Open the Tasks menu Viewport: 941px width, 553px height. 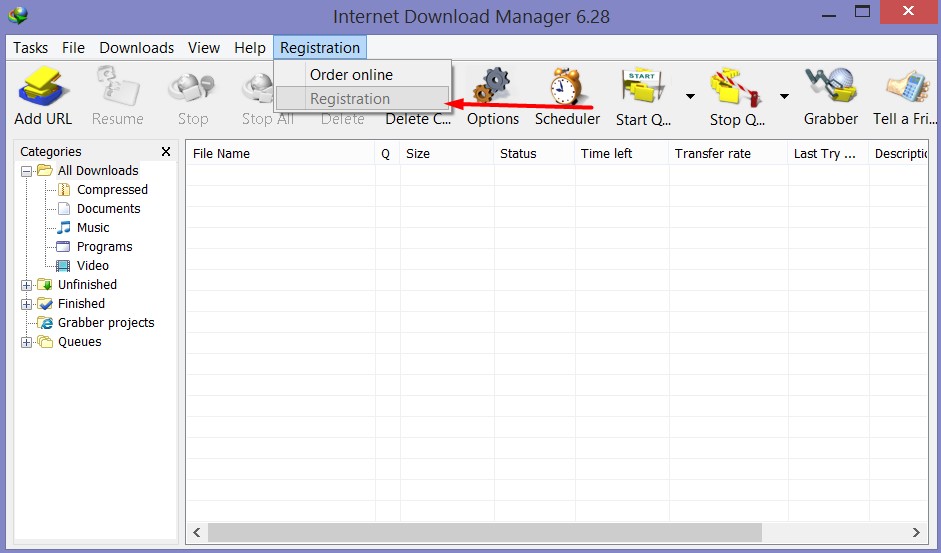coord(31,47)
